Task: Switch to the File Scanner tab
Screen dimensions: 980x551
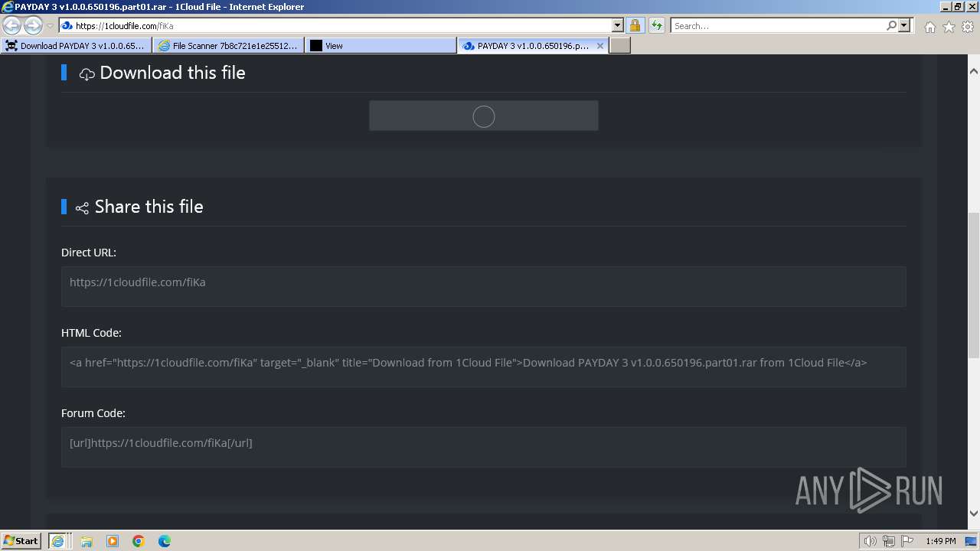Action: 229,46
